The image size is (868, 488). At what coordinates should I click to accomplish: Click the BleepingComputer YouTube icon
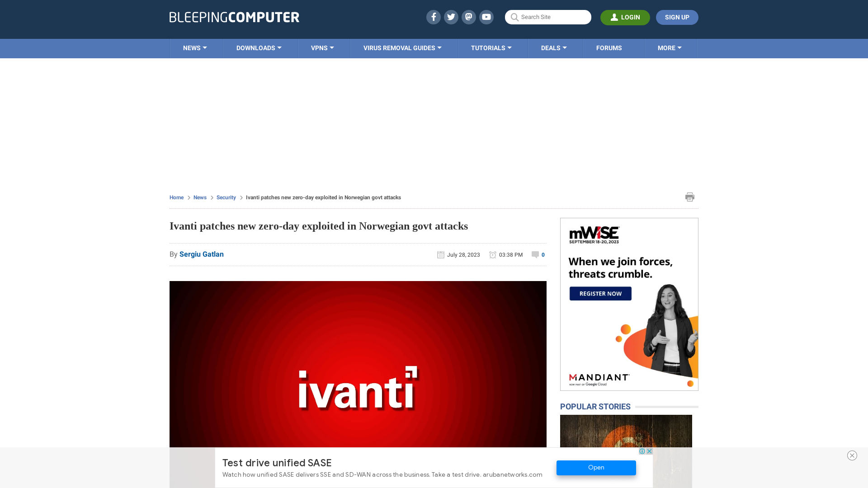point(486,17)
